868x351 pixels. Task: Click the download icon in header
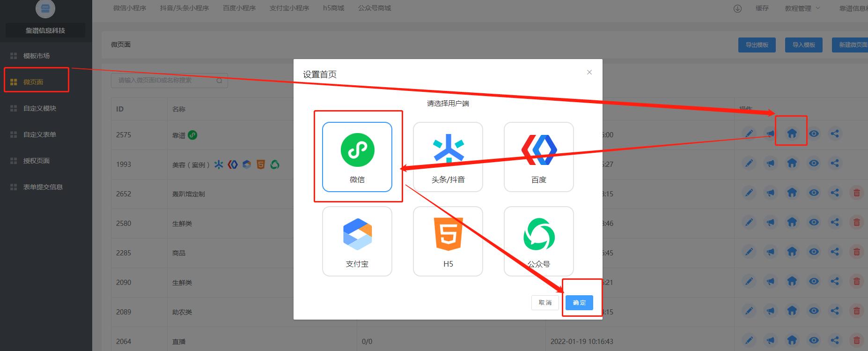pos(737,8)
